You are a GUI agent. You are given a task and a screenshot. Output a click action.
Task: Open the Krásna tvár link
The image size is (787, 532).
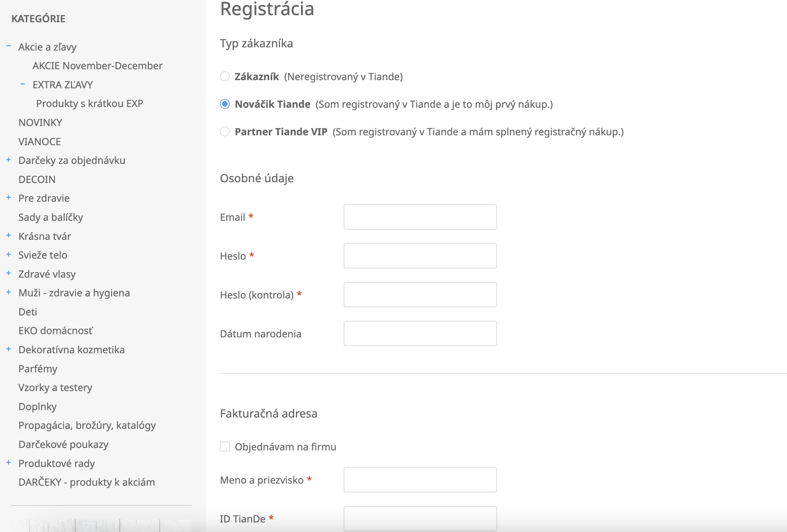(x=45, y=236)
